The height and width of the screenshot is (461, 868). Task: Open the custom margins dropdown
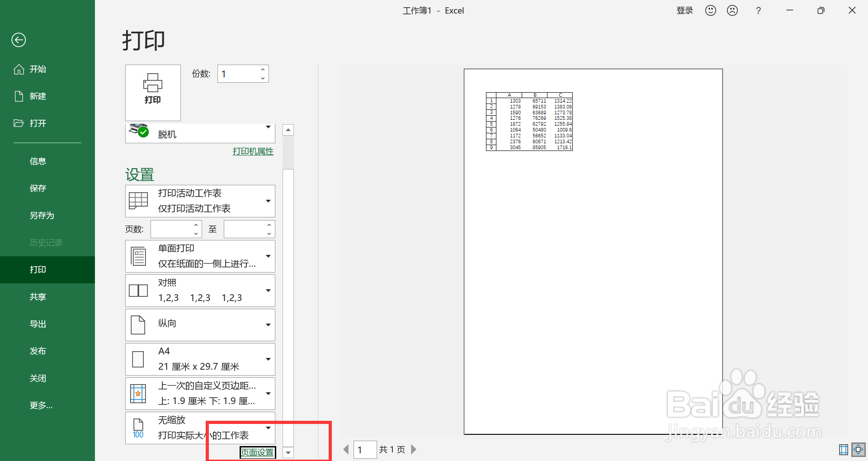tap(200, 394)
